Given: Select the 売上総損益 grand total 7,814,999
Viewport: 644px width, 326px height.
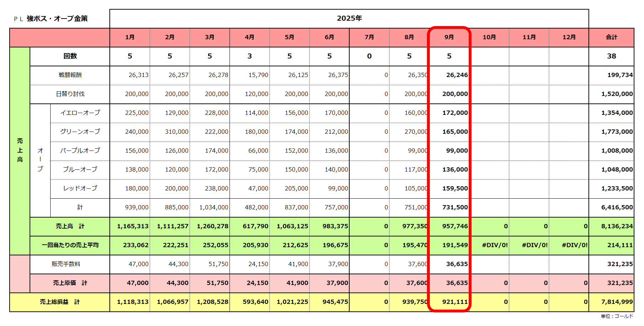Looking at the screenshot, I should click(x=617, y=302).
